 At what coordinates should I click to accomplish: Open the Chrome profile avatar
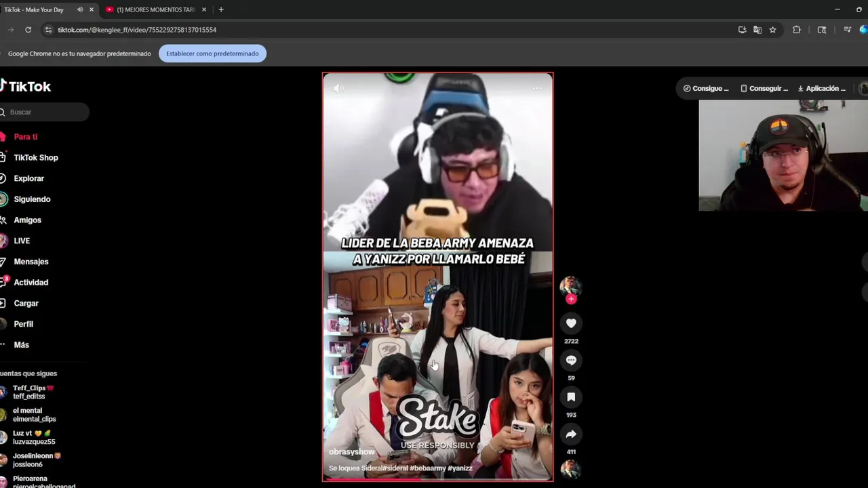[x=863, y=30]
